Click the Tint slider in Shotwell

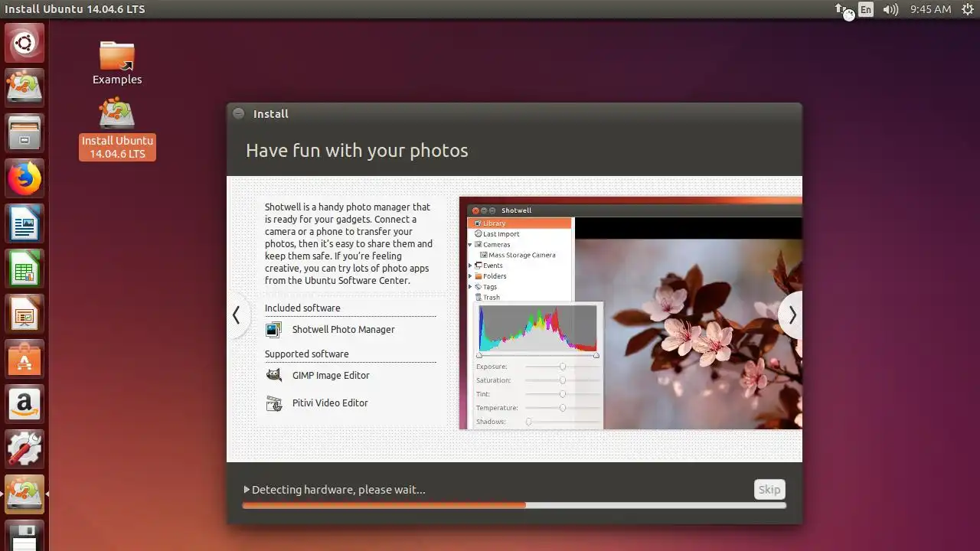click(562, 394)
